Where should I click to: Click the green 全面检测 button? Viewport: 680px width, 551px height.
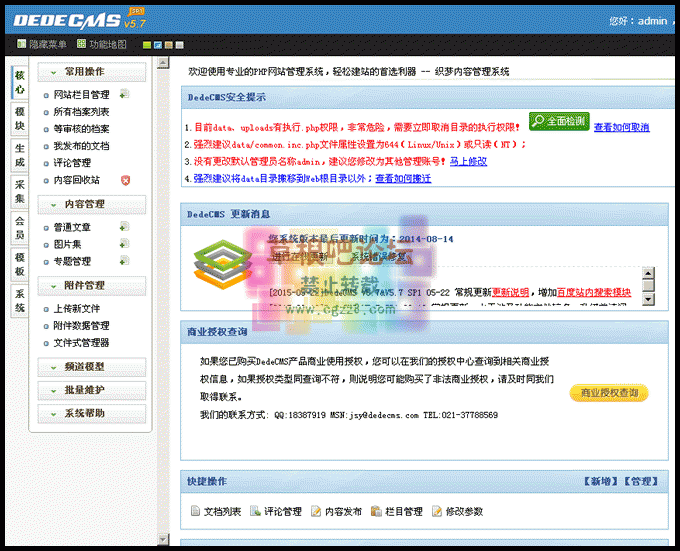pyautogui.click(x=559, y=121)
